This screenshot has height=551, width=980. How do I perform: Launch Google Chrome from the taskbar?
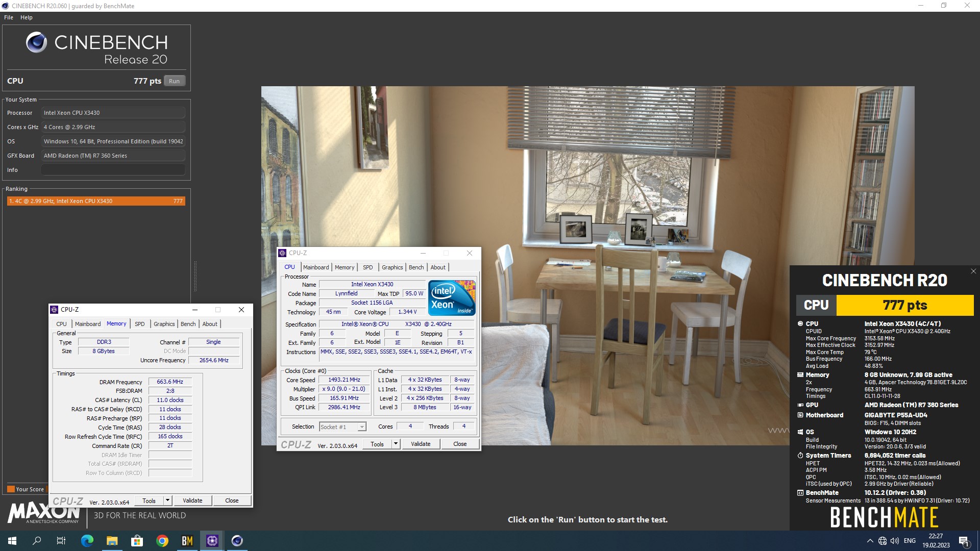click(x=162, y=541)
